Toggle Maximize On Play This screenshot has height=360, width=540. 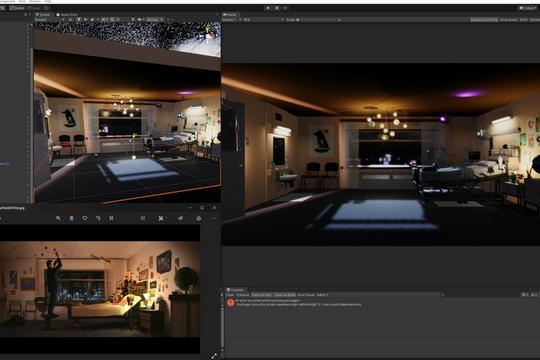click(484, 20)
